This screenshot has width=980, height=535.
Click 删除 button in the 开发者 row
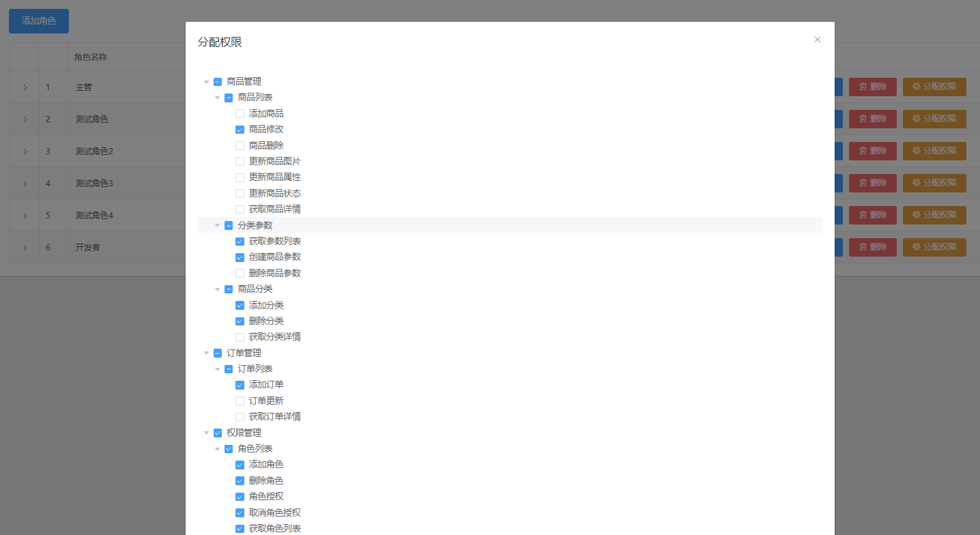[873, 247]
